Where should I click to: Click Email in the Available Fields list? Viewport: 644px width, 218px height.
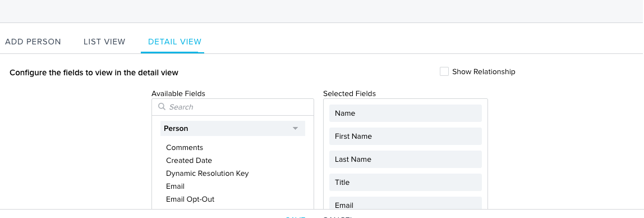[176, 187]
